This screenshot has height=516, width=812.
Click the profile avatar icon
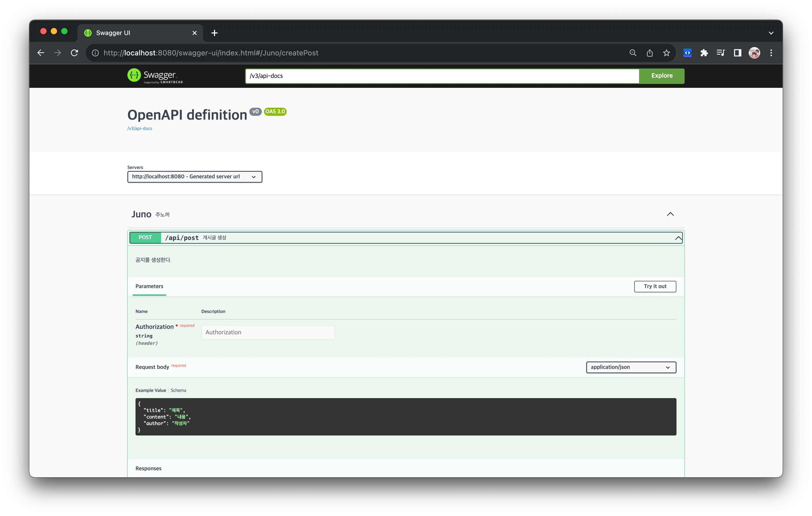[754, 53]
